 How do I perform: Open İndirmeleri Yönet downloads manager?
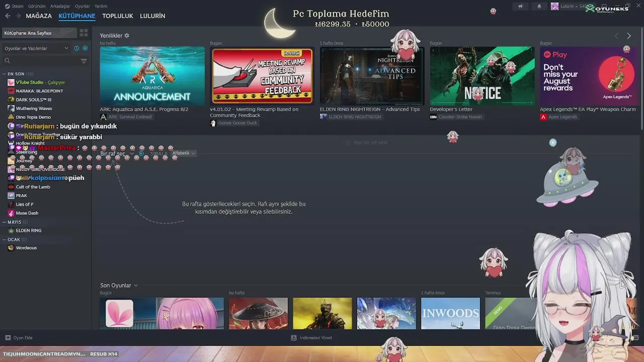311,338
